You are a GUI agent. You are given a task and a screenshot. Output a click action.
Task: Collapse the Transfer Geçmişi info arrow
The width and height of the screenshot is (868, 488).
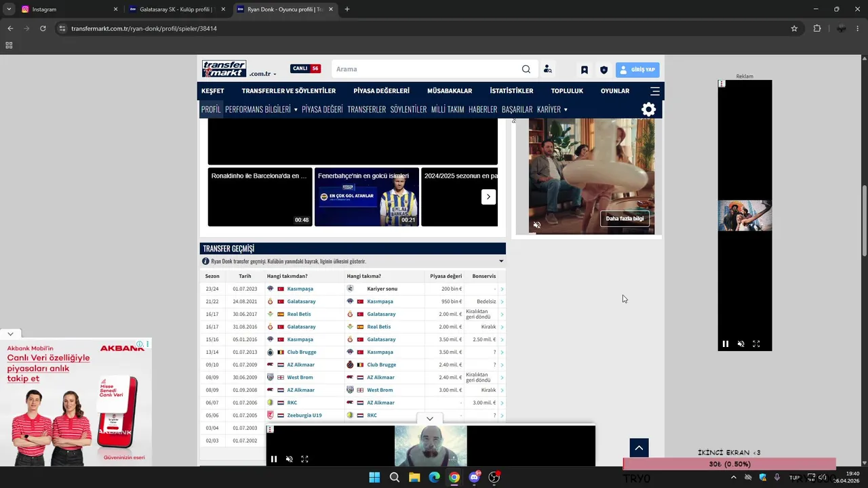(x=501, y=261)
